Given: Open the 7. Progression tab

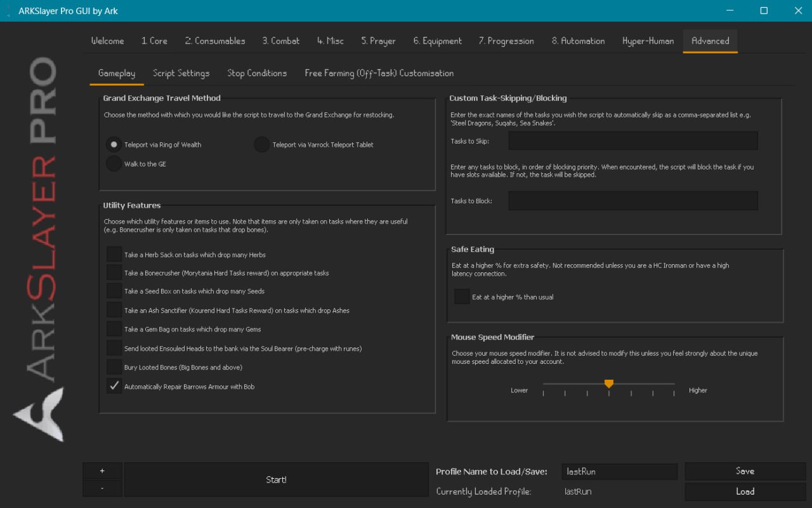Looking at the screenshot, I should [x=506, y=41].
